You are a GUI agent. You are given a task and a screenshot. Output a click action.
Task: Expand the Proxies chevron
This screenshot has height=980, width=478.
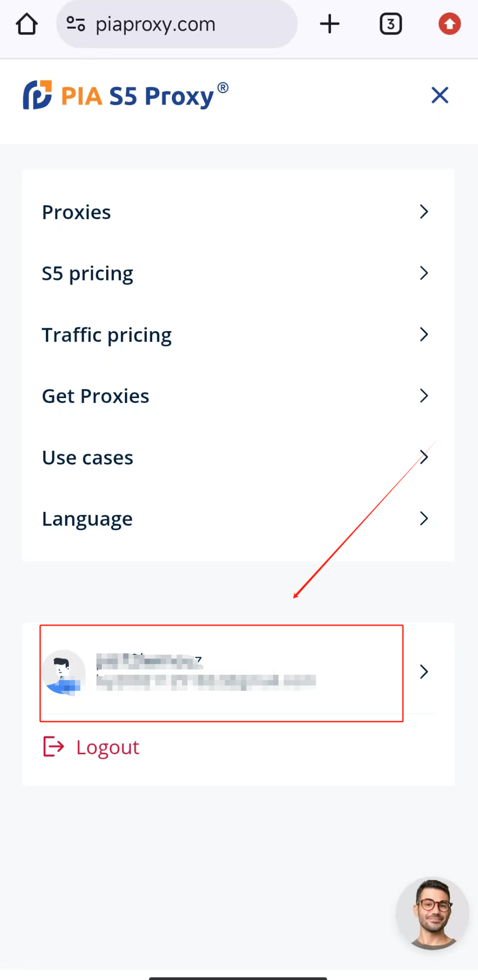[423, 212]
